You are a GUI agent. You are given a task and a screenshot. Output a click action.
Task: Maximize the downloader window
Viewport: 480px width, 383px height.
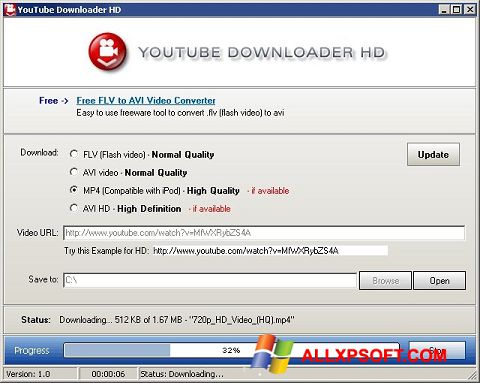456,10
